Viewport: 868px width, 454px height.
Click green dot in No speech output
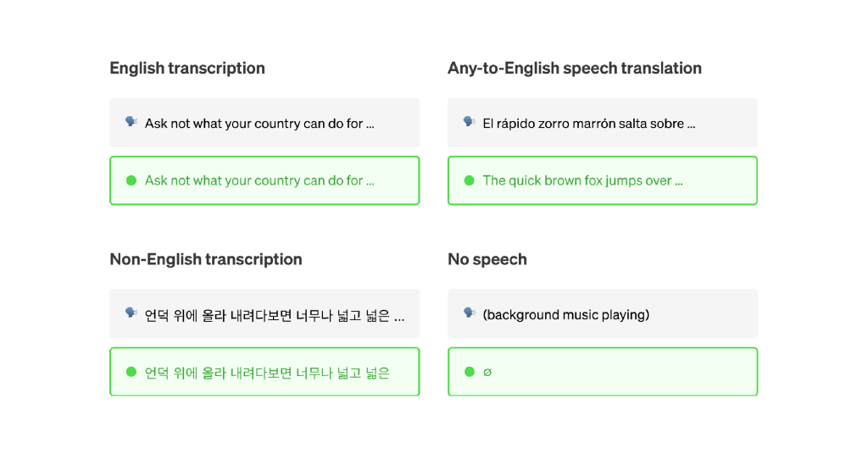(x=470, y=372)
